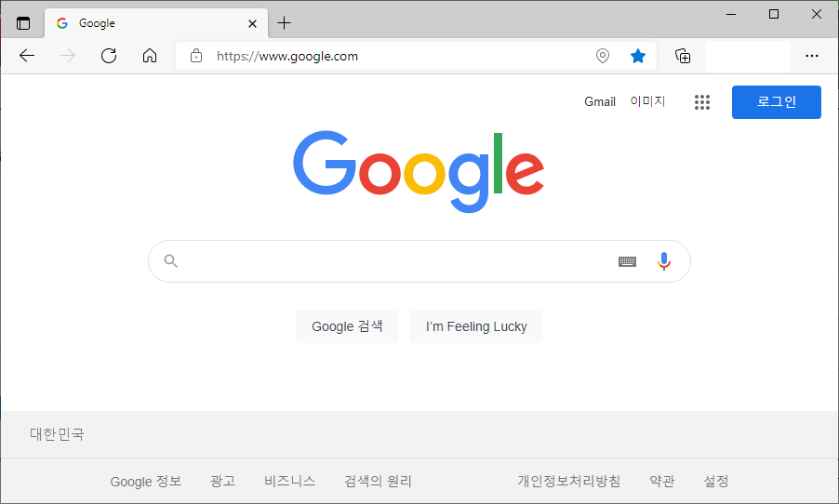Open the 검색의 원리 footer link
The height and width of the screenshot is (504, 839).
point(378,481)
